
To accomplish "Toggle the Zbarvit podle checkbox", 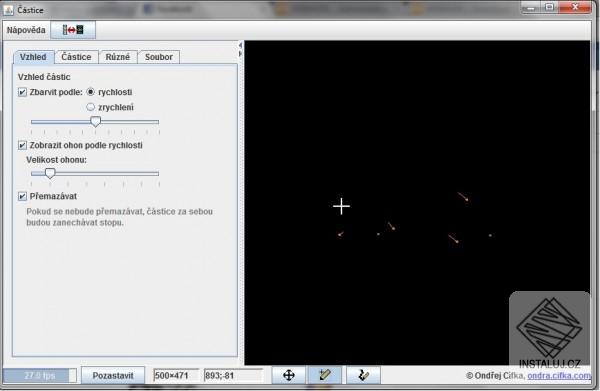I will (x=22, y=92).
